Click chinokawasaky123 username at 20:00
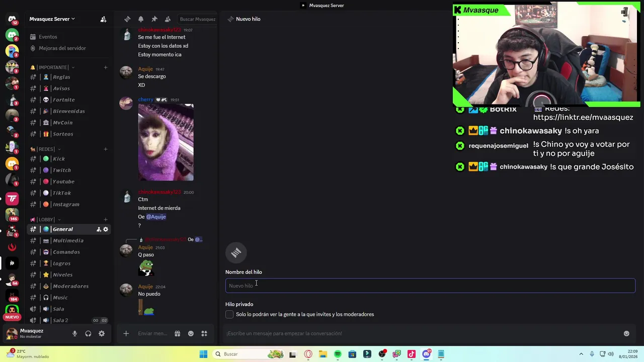 click(x=159, y=192)
